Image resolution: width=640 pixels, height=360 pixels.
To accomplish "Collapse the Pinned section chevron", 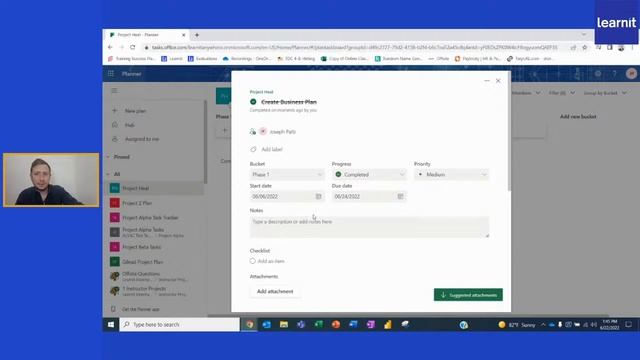I will coord(108,157).
